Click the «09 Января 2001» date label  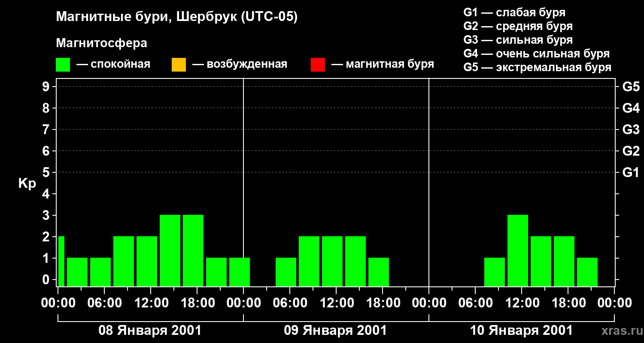(x=335, y=331)
